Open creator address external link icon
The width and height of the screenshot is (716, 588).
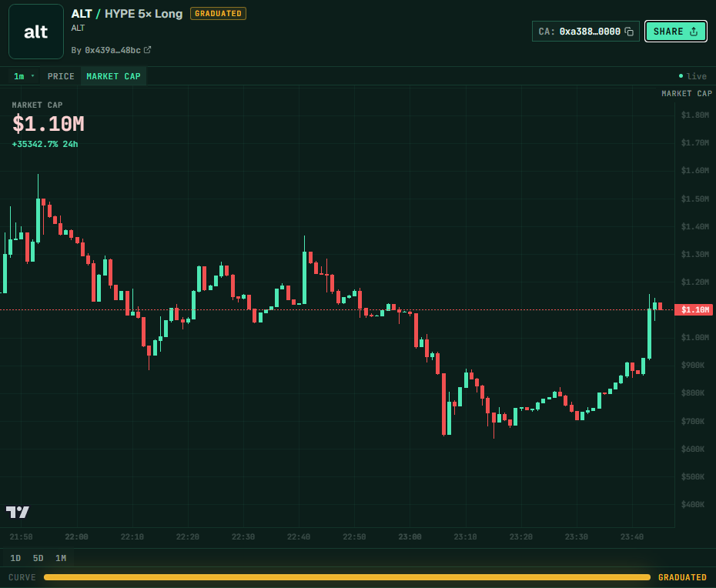point(148,50)
